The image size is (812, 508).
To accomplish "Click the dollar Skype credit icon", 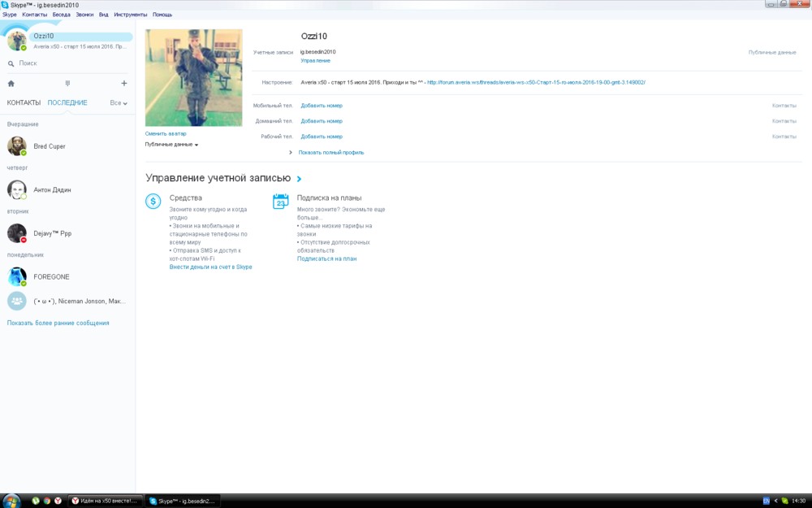I will [x=153, y=202].
